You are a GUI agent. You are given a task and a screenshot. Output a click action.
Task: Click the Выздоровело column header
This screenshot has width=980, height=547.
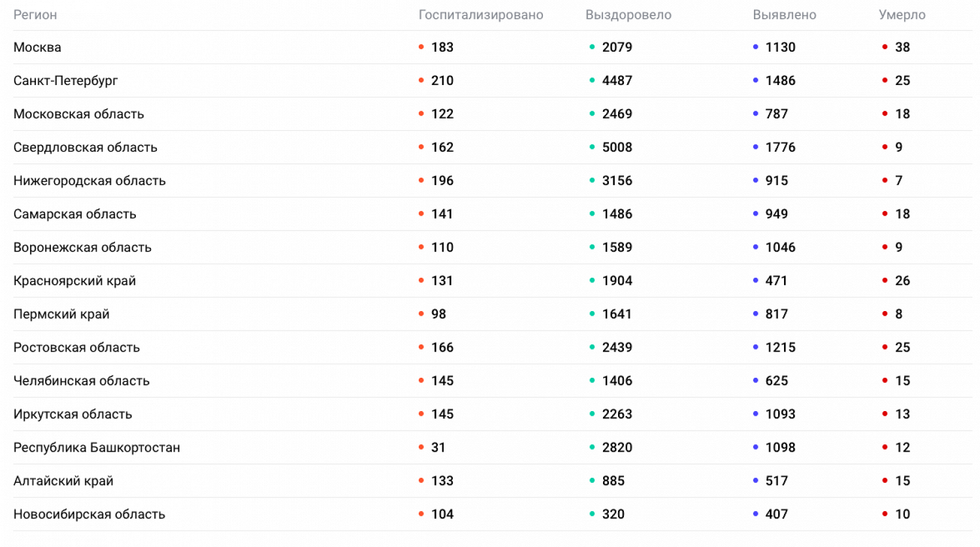tap(629, 15)
